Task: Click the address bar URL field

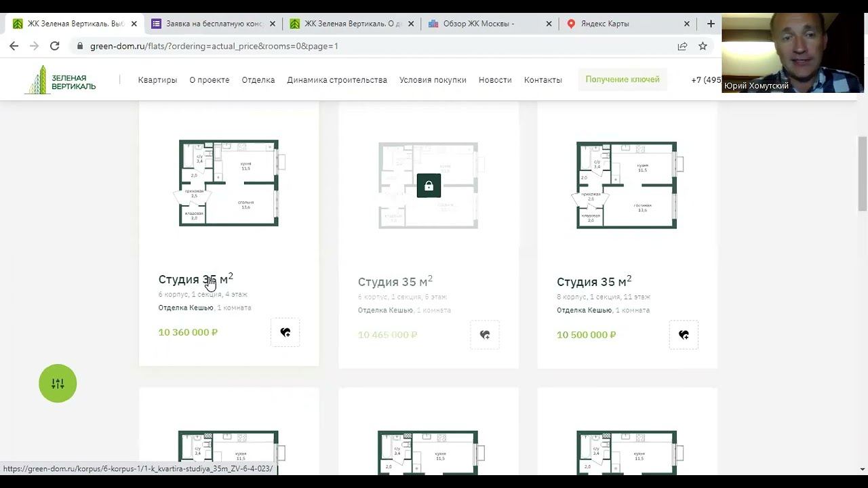Action: [x=373, y=46]
